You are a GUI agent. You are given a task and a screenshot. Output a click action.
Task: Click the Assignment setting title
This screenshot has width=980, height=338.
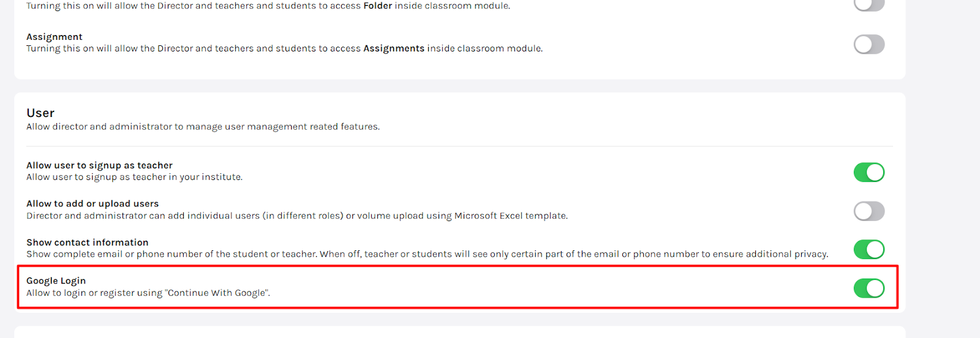point(55,37)
